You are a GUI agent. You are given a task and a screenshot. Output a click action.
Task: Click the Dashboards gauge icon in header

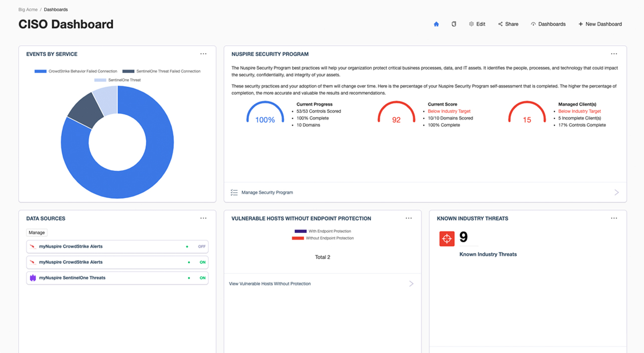pos(533,24)
